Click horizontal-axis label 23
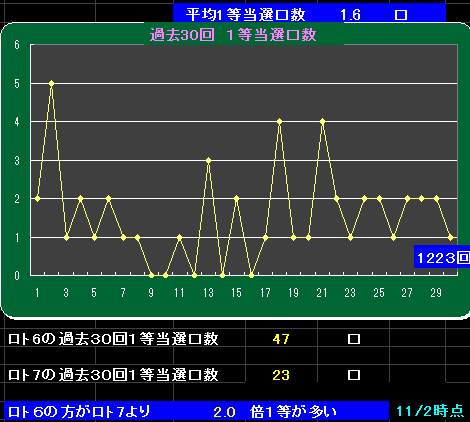 click(350, 293)
